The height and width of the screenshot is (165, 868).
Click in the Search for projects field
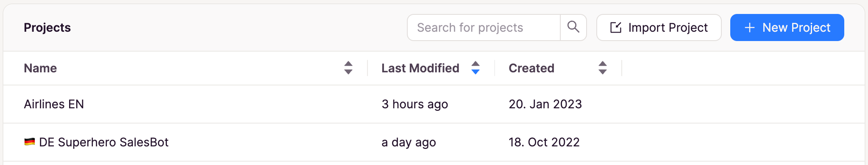[x=484, y=27]
